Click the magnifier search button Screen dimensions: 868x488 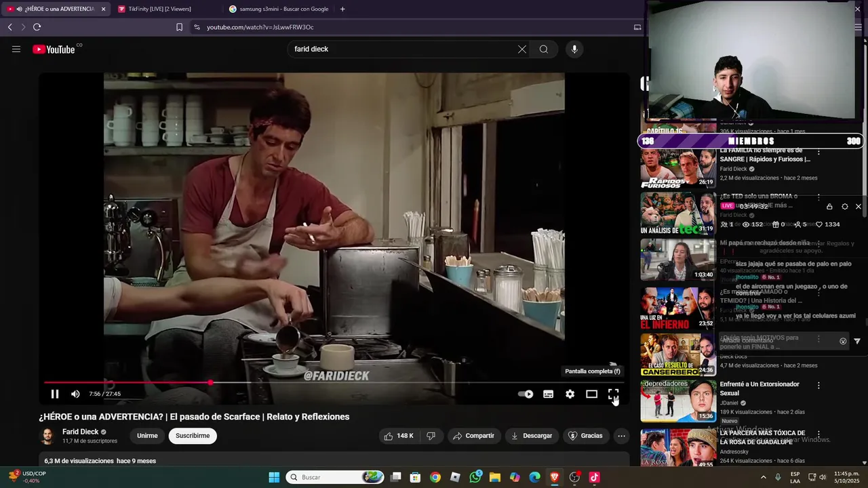click(544, 49)
